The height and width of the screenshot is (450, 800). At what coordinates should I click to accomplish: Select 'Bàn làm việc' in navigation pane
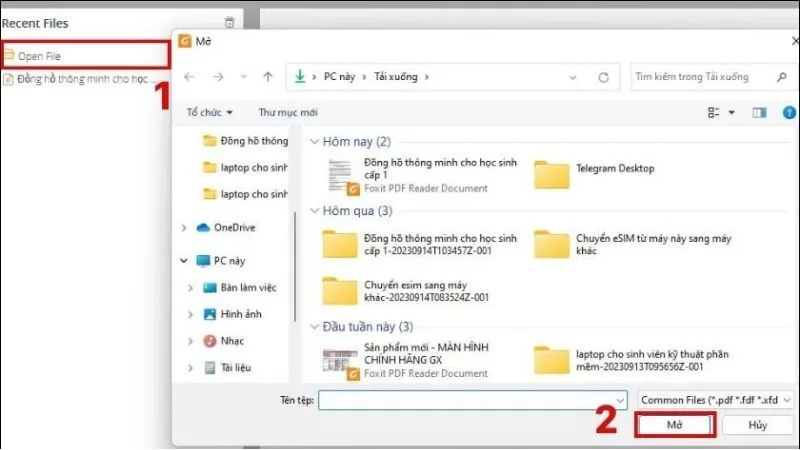[240, 288]
